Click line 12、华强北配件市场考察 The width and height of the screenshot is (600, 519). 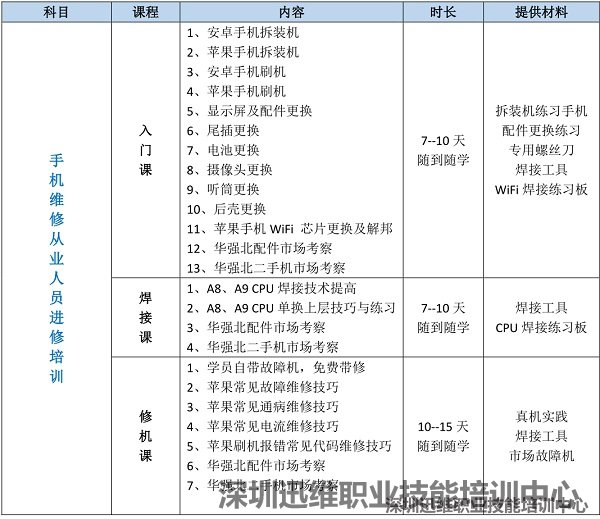coord(259,248)
